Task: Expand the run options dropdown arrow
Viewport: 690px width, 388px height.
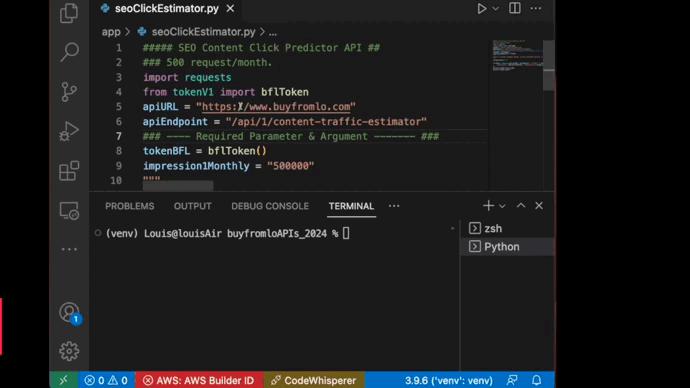Action: 495,8
